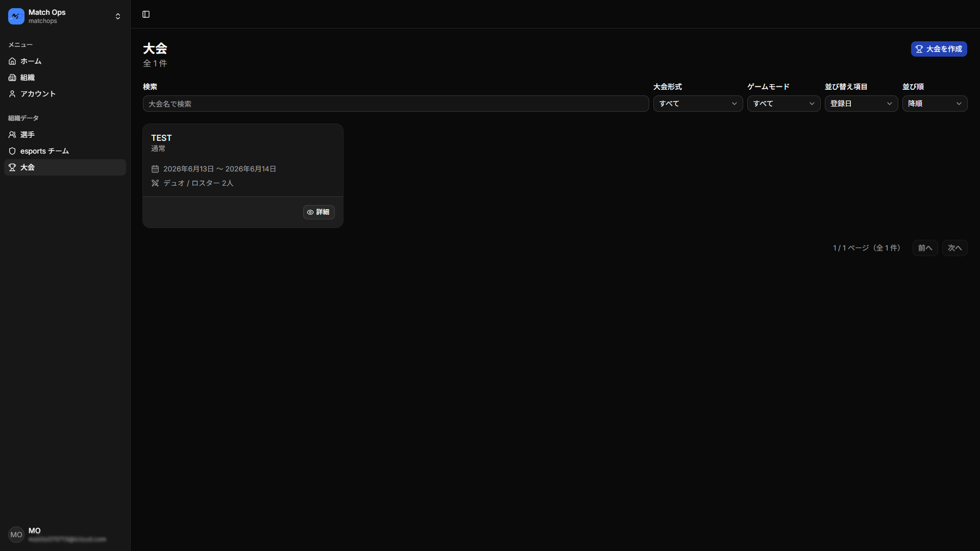Click the person icon beside アカウント
Image resolution: width=980 pixels, height=551 pixels.
12,94
